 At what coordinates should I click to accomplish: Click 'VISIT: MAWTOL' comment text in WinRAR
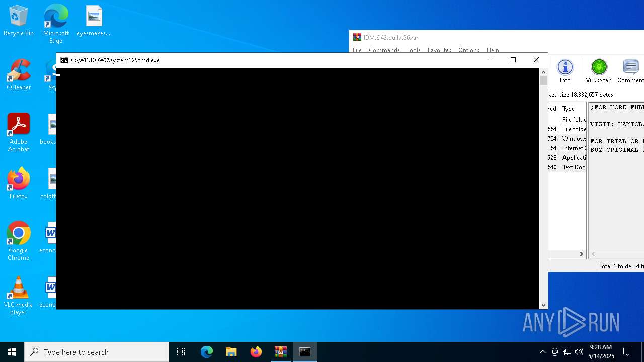pyautogui.click(x=617, y=124)
